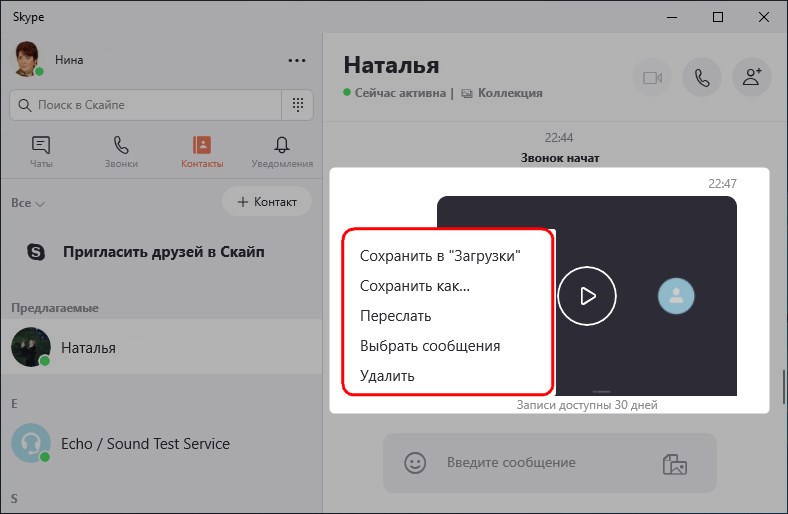This screenshot has width=788, height=514.
Task: Click the Поиск в Скайпе search field
Action: point(146,105)
